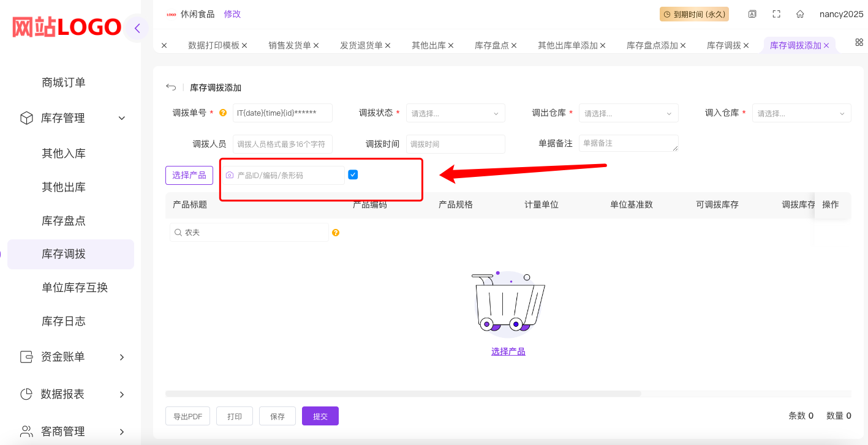Click the 数据报表 pie chart icon

26,394
